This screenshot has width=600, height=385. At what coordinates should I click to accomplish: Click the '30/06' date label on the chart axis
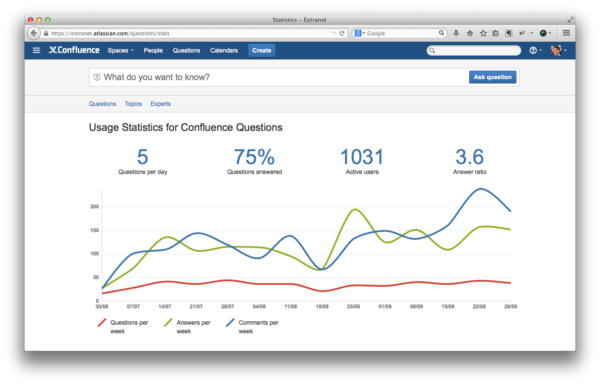[102, 307]
